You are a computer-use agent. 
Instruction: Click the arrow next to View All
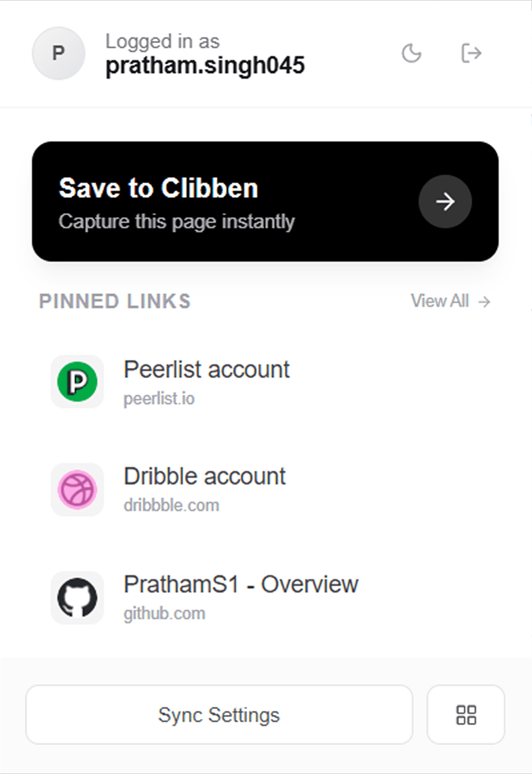484,302
